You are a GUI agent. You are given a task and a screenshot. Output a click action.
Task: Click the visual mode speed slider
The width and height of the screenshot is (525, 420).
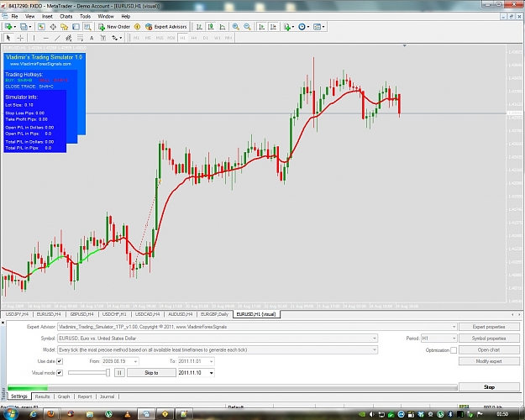click(89, 372)
